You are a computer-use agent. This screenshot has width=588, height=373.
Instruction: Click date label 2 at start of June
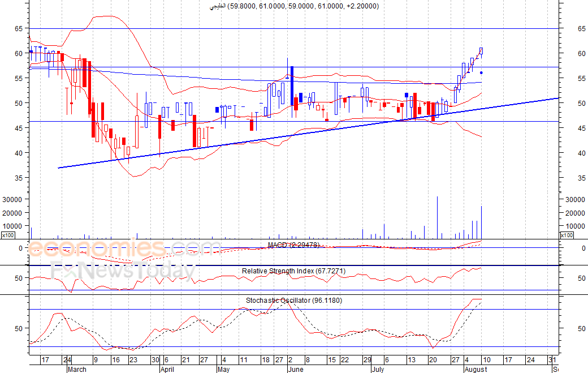291,360
